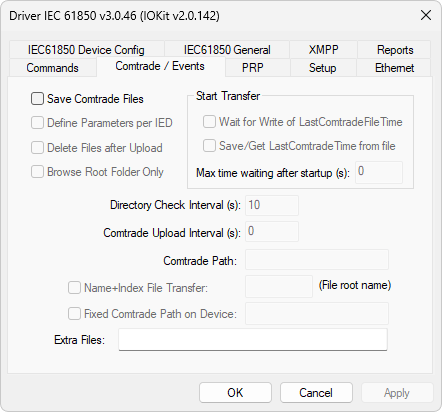The height and width of the screenshot is (412, 442).
Task: Go to the Reports tab
Action: (395, 50)
